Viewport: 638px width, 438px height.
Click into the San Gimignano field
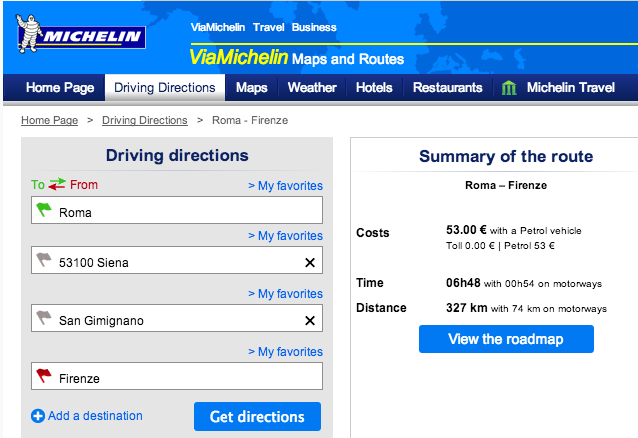coord(177,318)
